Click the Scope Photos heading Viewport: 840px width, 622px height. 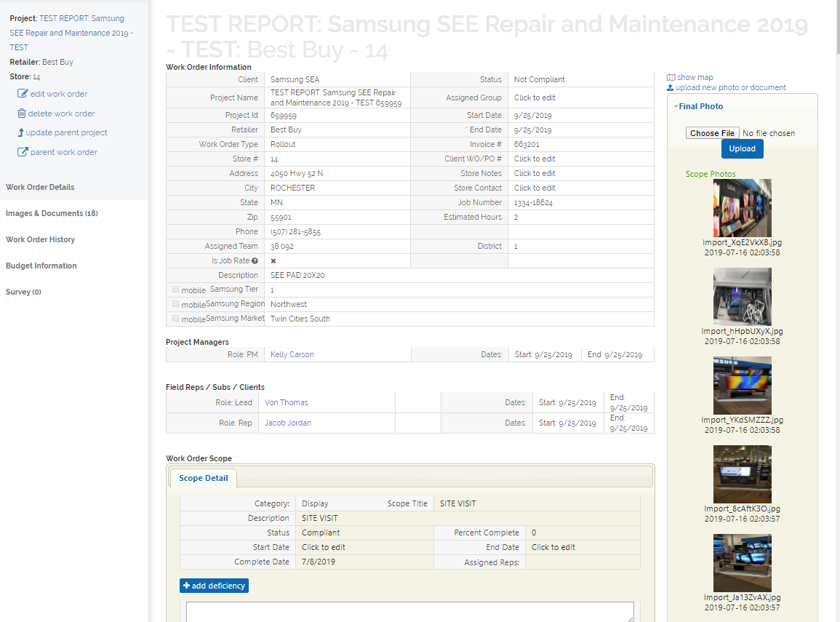pyautogui.click(x=711, y=174)
